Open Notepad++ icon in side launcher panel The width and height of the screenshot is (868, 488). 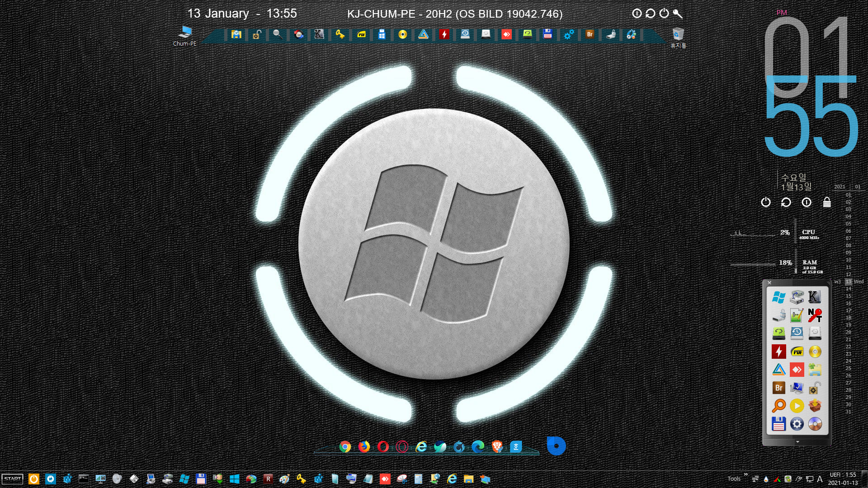tap(797, 315)
